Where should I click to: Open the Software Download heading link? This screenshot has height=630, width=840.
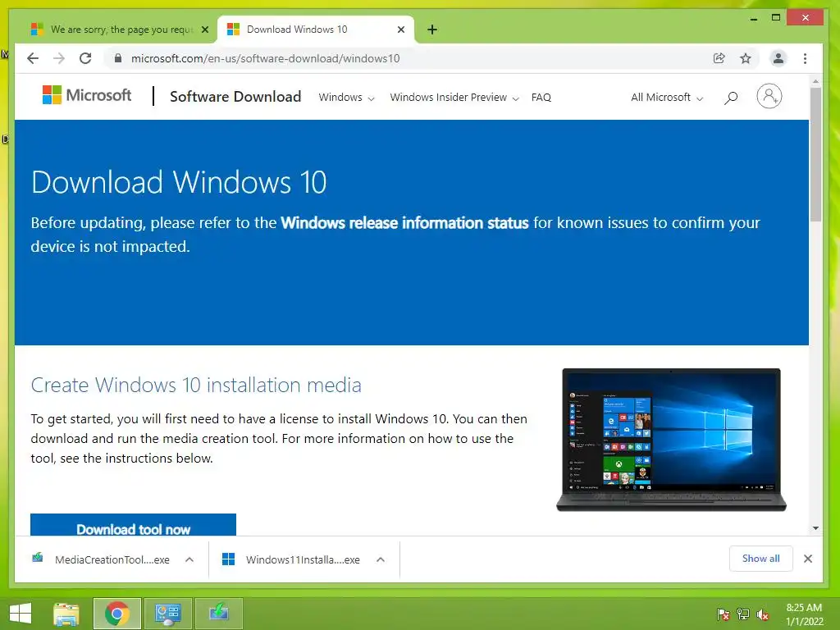(x=235, y=97)
